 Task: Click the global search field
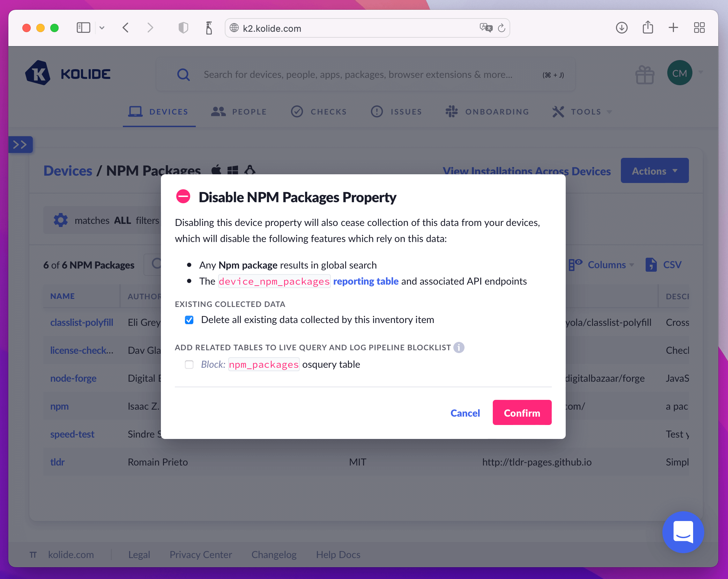point(358,74)
